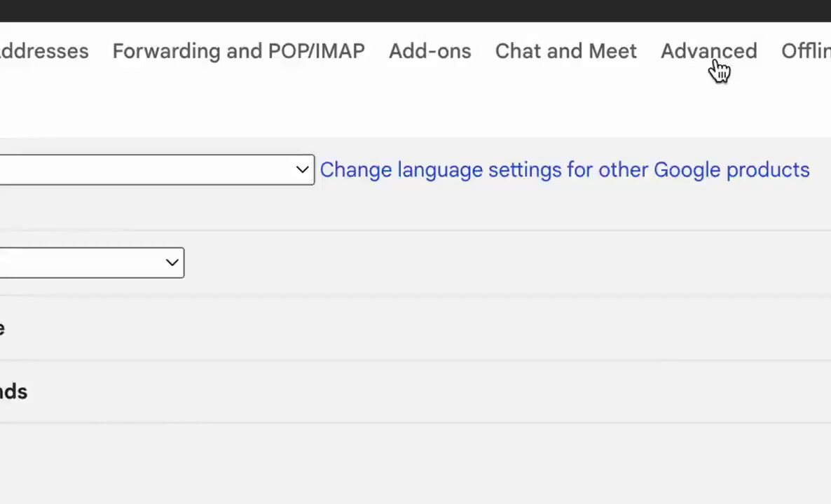Click empty gray area below "nds" row
831x504 pixels.
[415, 463]
